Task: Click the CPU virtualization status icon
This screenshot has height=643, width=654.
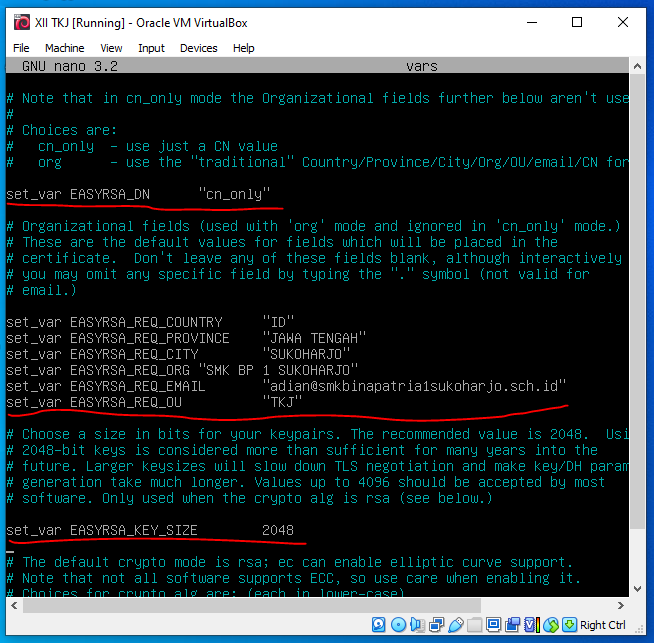Action: click(x=531, y=625)
